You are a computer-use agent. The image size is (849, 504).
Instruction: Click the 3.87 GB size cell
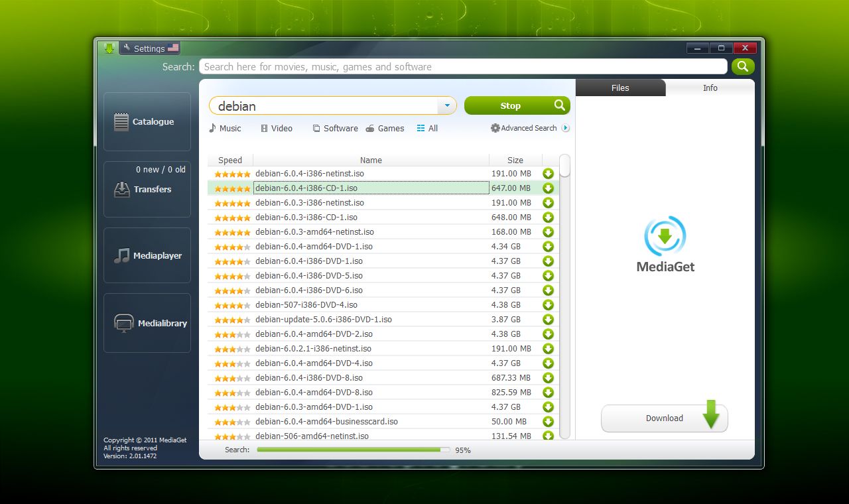(506, 320)
